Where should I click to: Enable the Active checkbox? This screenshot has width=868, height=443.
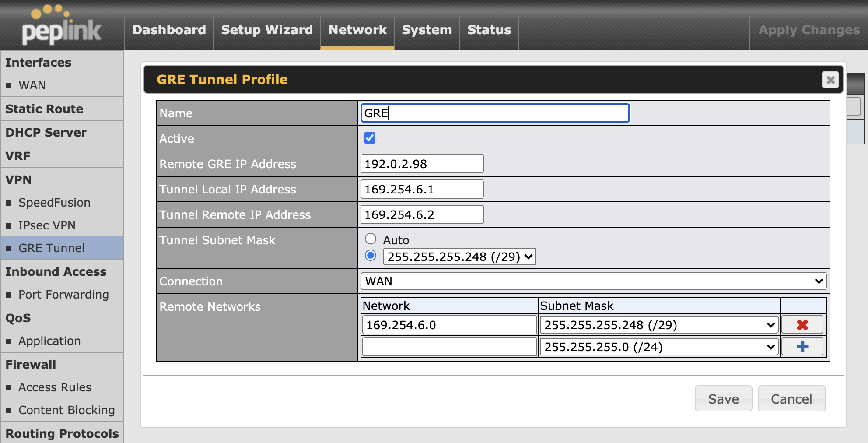pyautogui.click(x=370, y=138)
